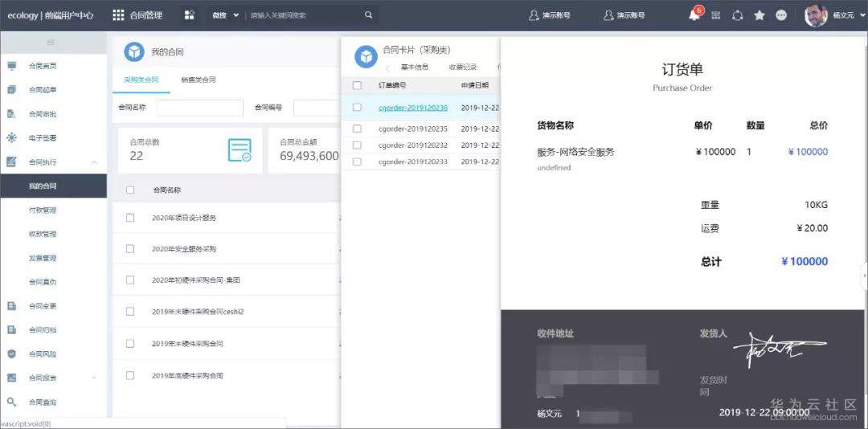Open notifications bell with red badge

pyautogui.click(x=694, y=15)
